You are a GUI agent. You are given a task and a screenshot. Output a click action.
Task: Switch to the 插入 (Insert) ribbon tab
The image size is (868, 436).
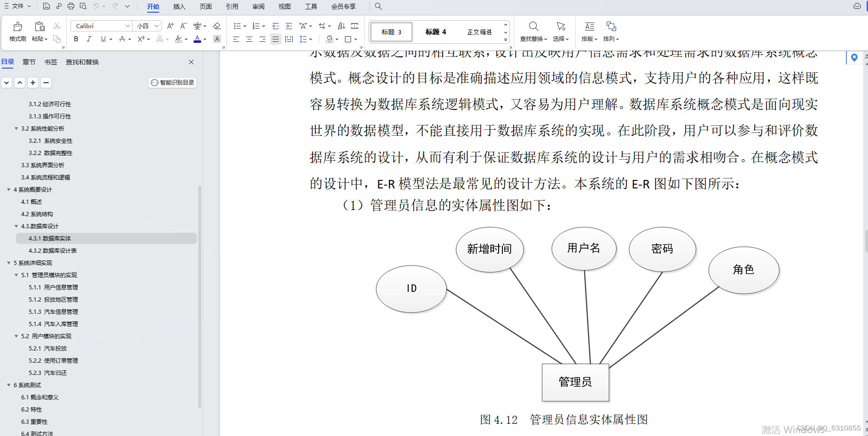(179, 7)
